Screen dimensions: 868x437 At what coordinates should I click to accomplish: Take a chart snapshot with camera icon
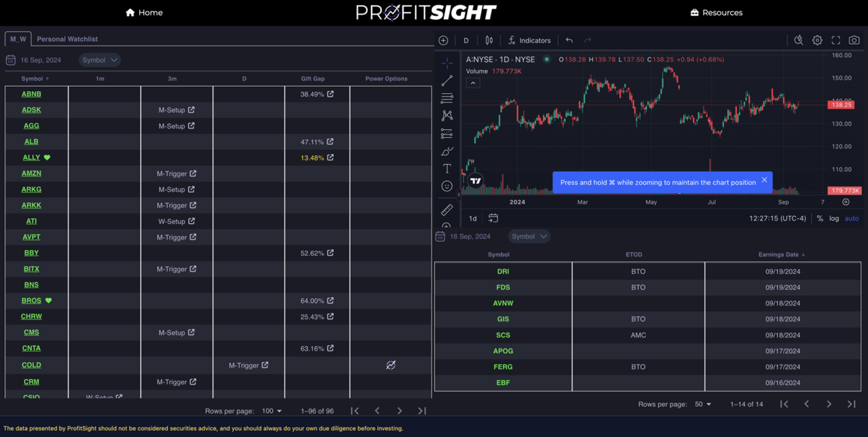tap(854, 40)
